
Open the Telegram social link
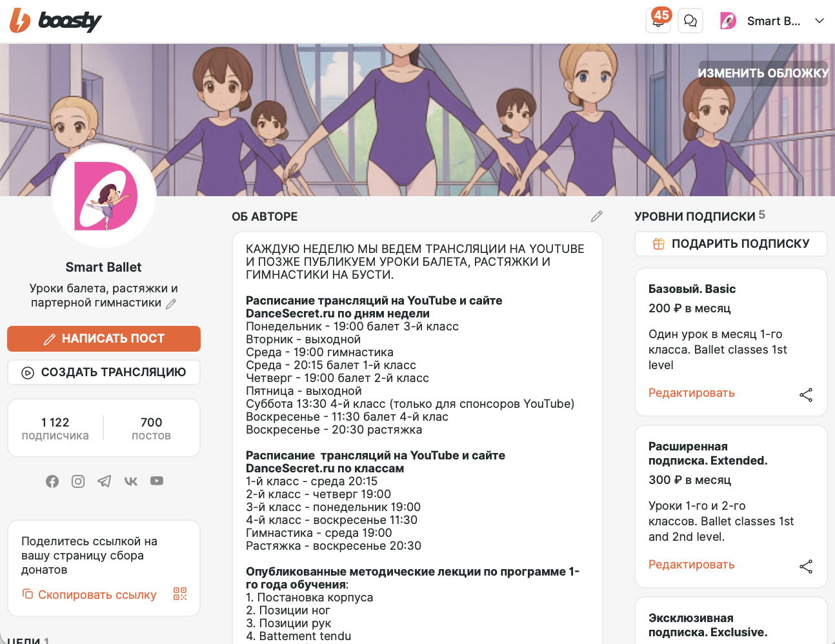tap(105, 481)
